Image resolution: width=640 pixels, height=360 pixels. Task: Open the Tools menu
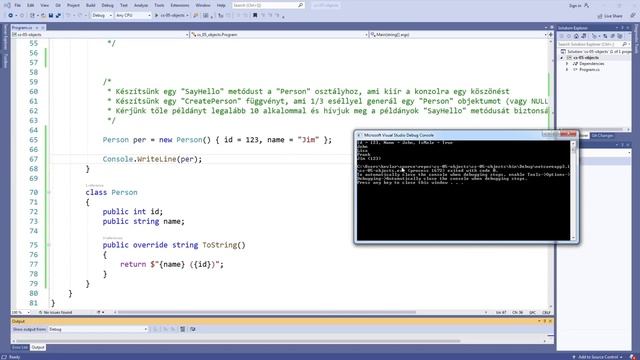click(159, 5)
